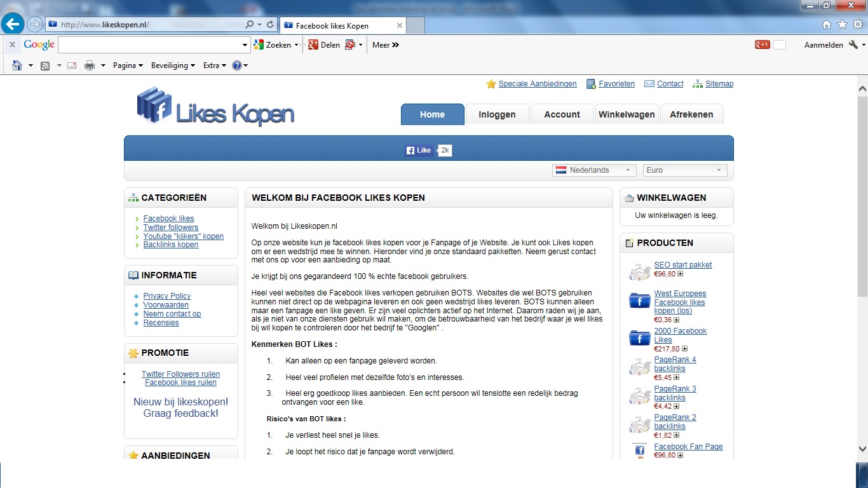Click the popup blocker icon in Google toolbar

click(350, 44)
